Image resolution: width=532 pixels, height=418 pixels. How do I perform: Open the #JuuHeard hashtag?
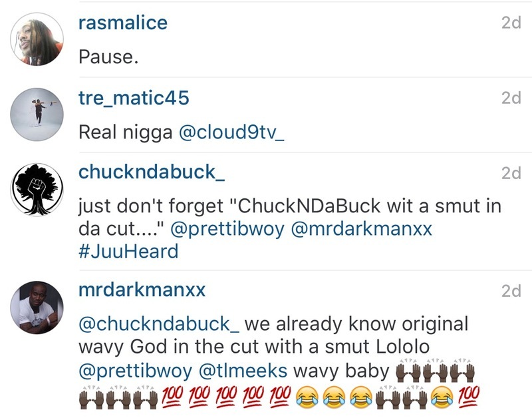[x=128, y=252]
